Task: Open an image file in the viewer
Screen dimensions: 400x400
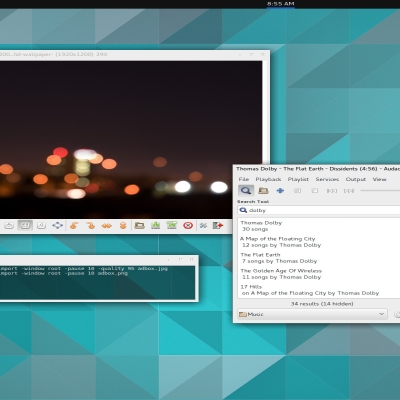Action: (139, 226)
